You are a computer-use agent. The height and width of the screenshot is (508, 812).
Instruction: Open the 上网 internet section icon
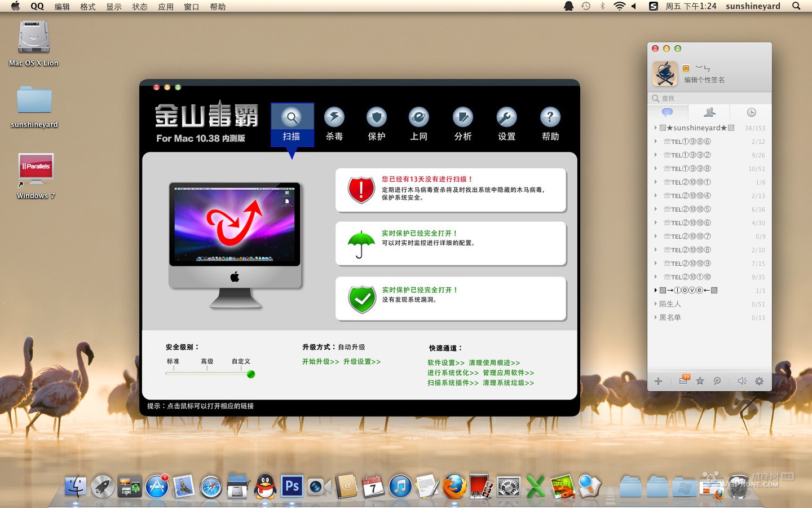pos(419,117)
